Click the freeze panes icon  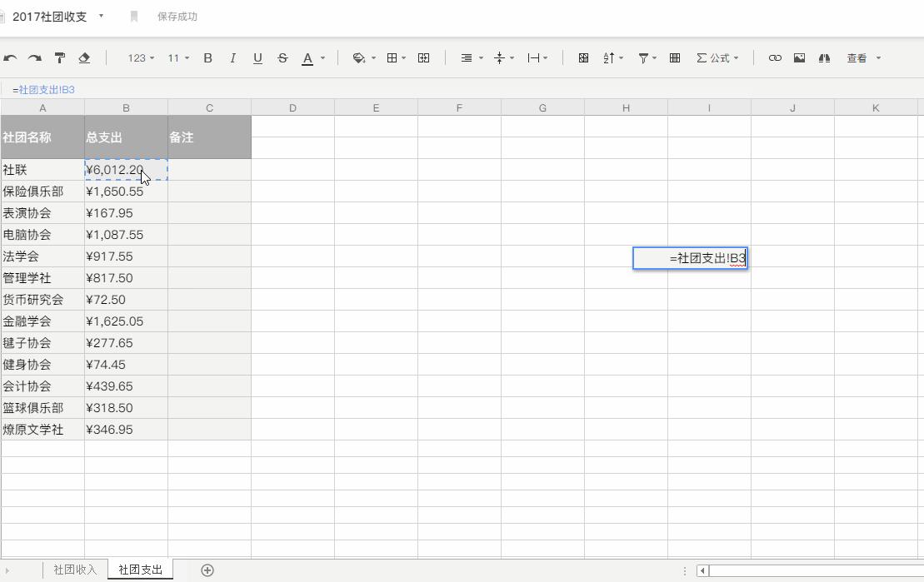(x=583, y=57)
